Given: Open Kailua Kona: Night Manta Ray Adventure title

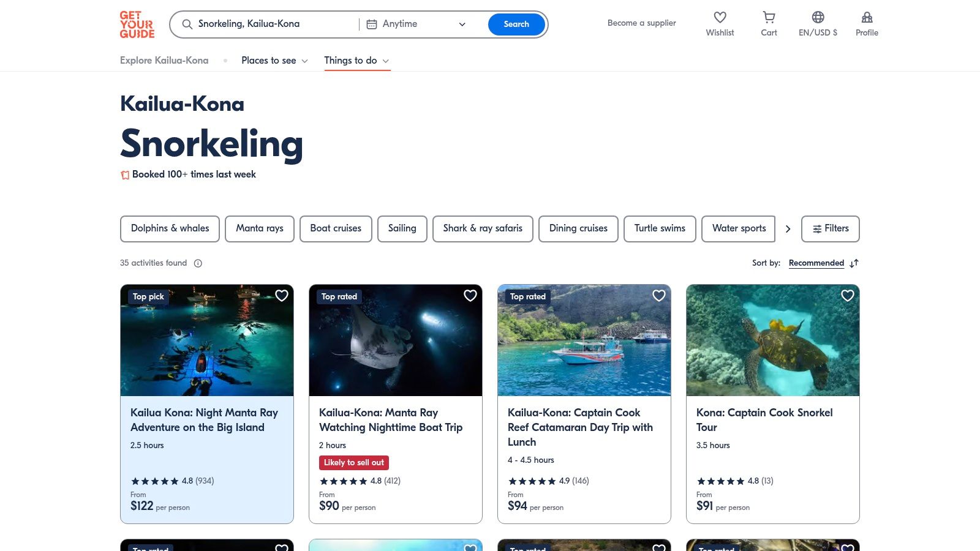Looking at the screenshot, I should [x=204, y=420].
